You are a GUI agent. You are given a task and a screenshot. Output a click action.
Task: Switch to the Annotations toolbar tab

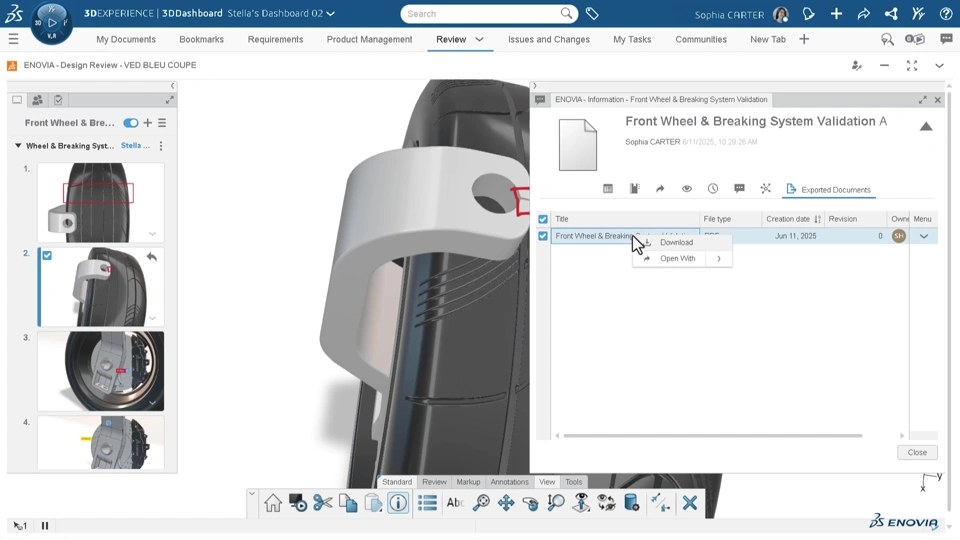[x=509, y=482]
